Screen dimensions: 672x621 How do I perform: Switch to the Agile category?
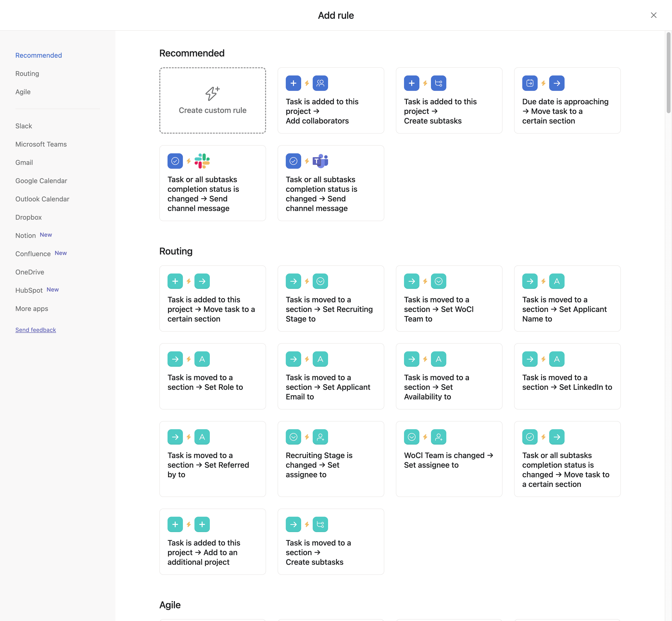(x=23, y=92)
